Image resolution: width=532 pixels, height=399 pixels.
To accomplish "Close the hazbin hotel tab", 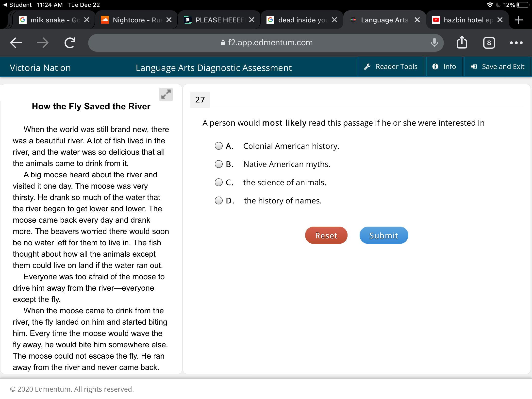I will pyautogui.click(x=500, y=20).
